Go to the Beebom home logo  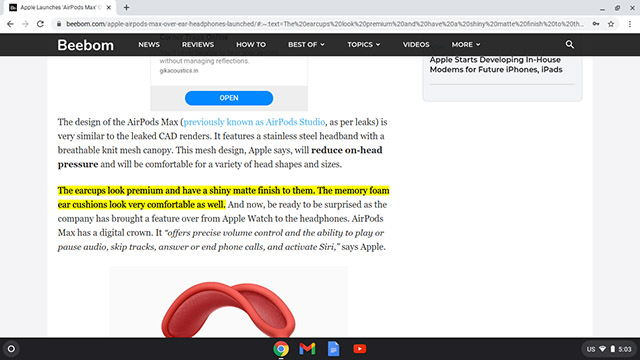pyautogui.click(x=85, y=45)
